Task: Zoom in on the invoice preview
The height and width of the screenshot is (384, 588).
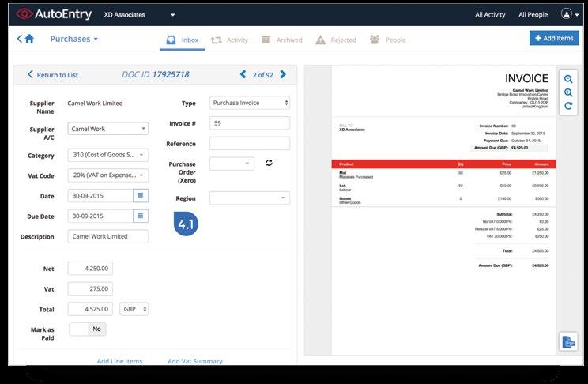Action: point(568,92)
